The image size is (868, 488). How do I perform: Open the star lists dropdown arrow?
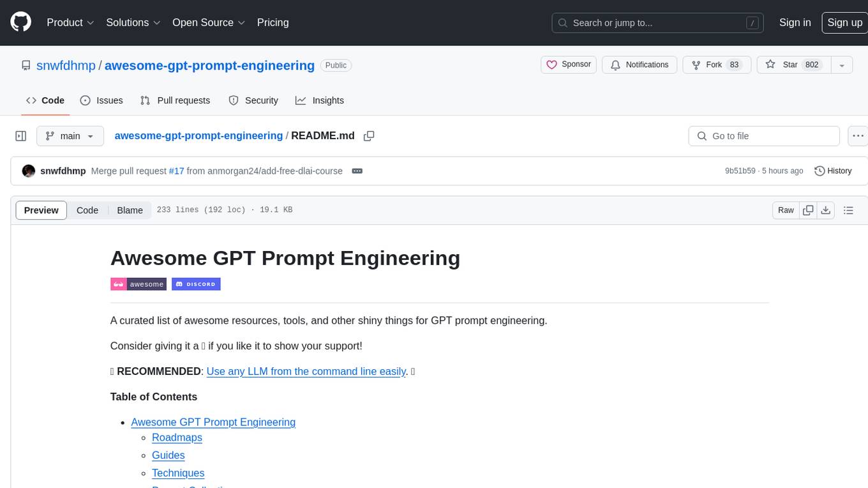coord(842,65)
